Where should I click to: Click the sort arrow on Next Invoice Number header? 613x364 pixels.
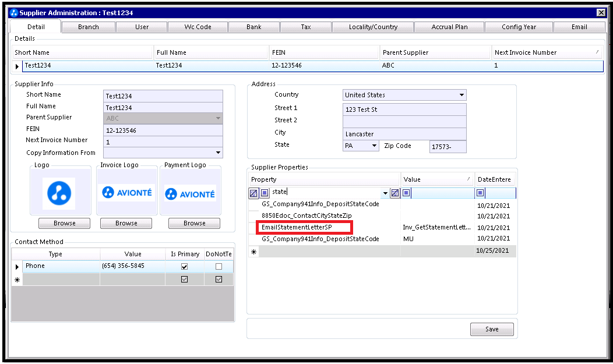coord(597,52)
